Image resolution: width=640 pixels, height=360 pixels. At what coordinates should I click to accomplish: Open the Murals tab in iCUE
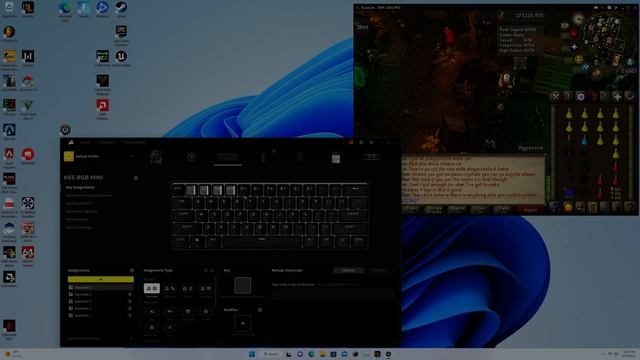coord(134,142)
